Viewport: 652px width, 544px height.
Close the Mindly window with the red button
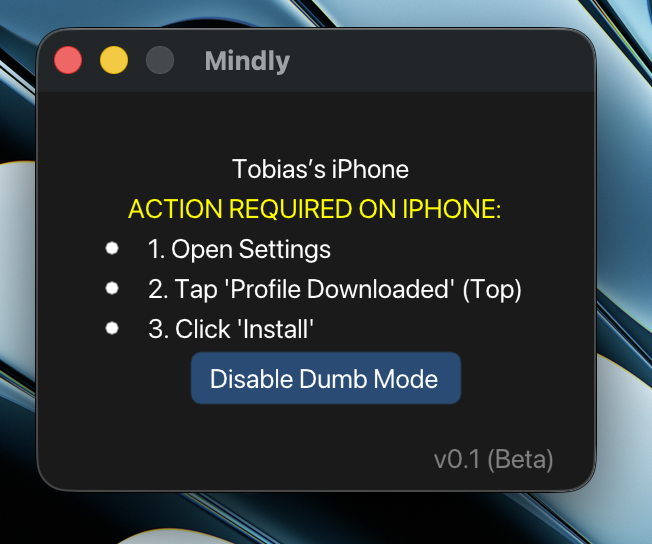pyautogui.click(x=68, y=60)
